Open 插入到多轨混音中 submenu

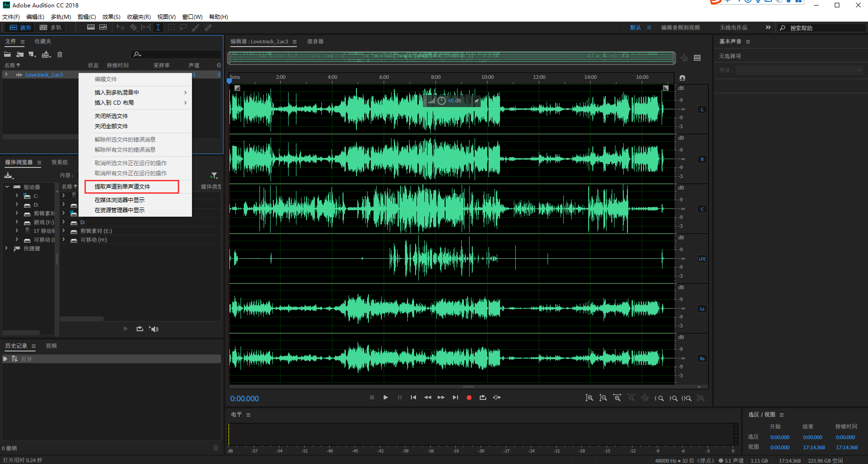[135, 93]
